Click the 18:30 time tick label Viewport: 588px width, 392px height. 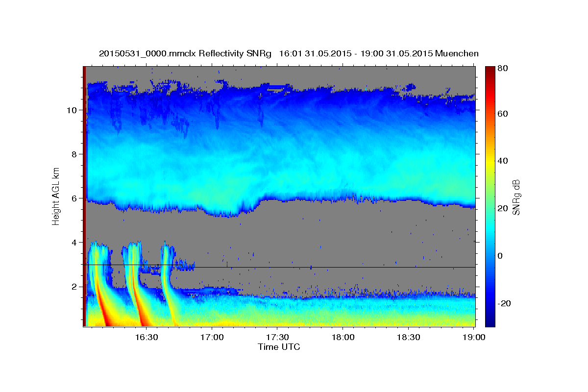click(408, 338)
